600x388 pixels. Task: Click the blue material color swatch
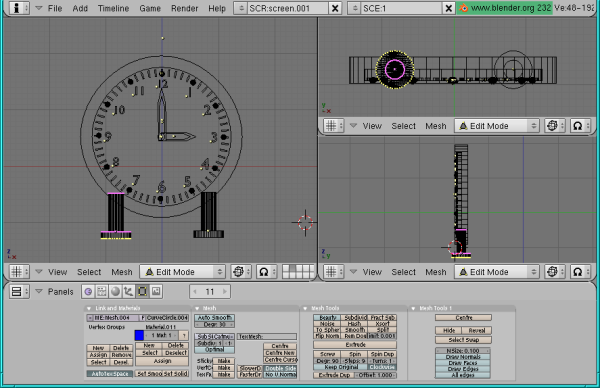pyautogui.click(x=139, y=336)
